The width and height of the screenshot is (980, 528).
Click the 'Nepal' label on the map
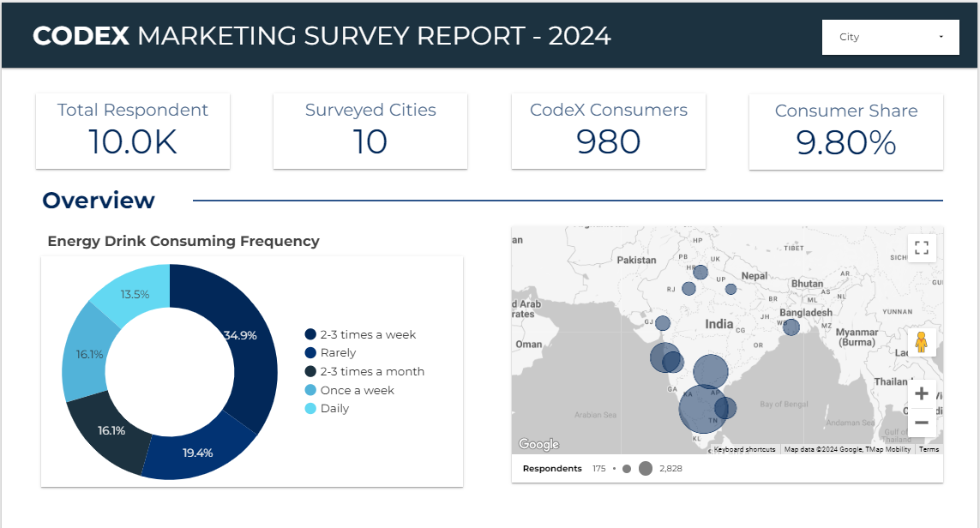[x=755, y=275]
